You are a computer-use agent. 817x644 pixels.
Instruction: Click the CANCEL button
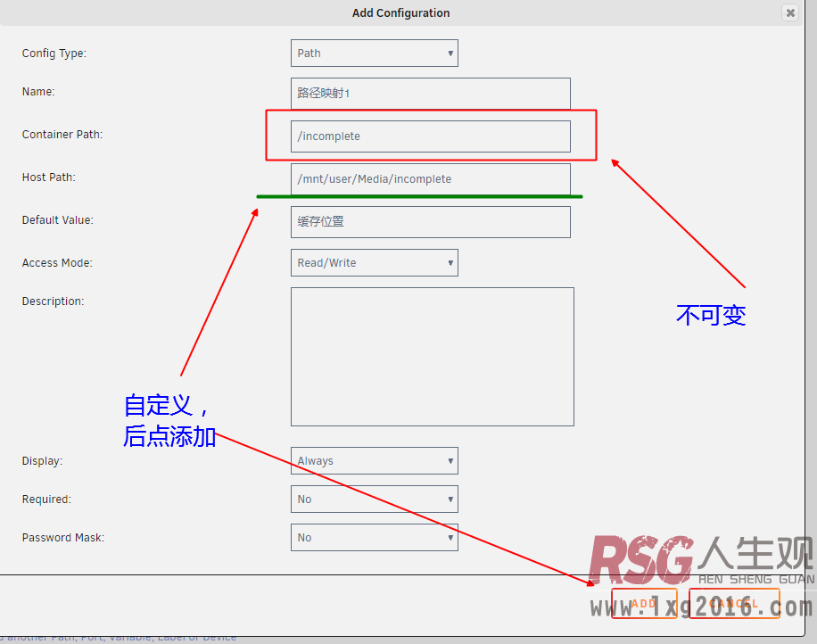point(734,603)
